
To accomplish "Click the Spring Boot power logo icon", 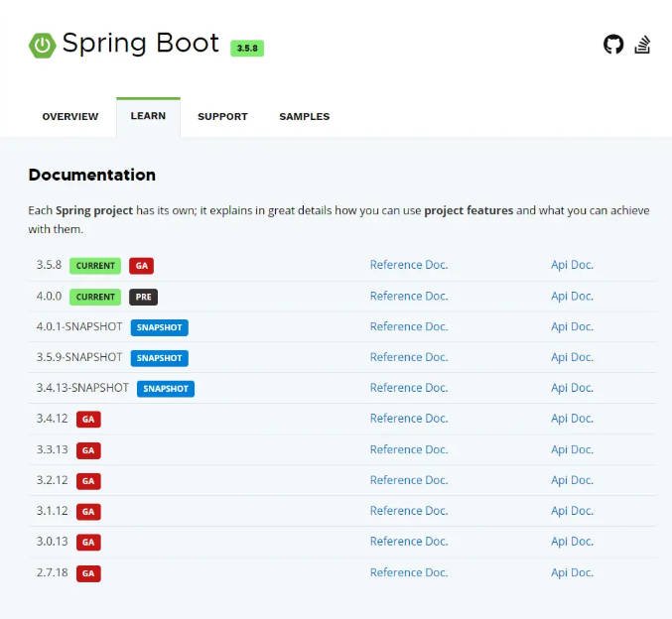I will point(42,45).
